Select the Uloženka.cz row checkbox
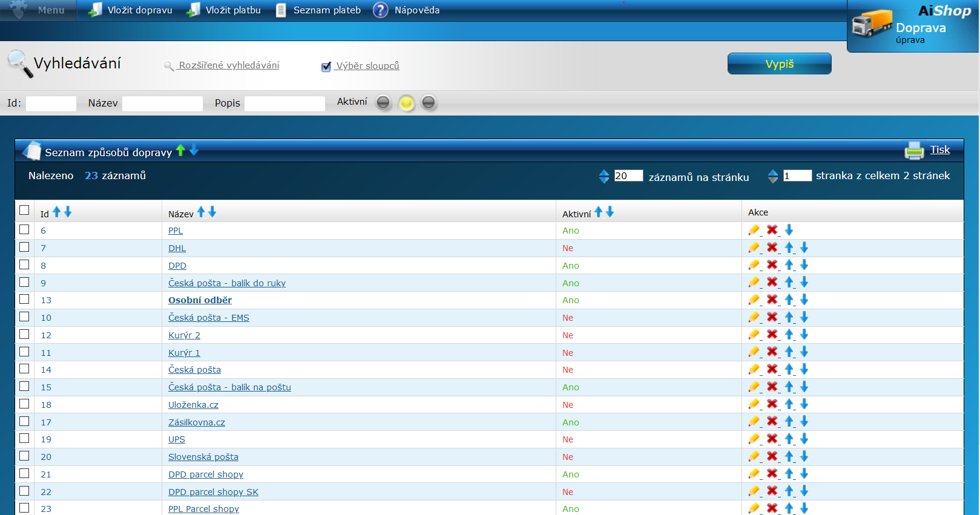The image size is (980, 515). click(24, 404)
